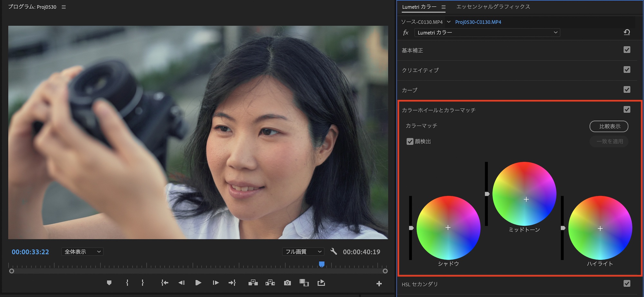Export frame with the camera icon
Viewport: 644px width, 297px height.
287,283
